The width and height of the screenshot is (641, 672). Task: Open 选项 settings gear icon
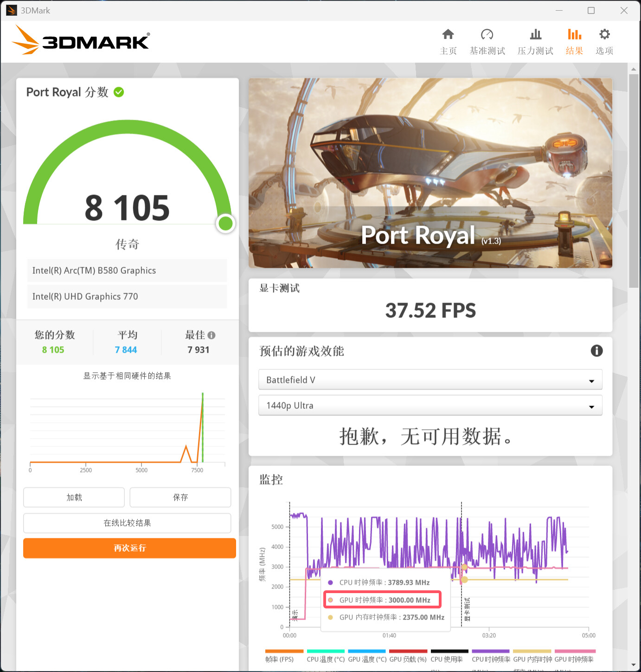coord(604,35)
